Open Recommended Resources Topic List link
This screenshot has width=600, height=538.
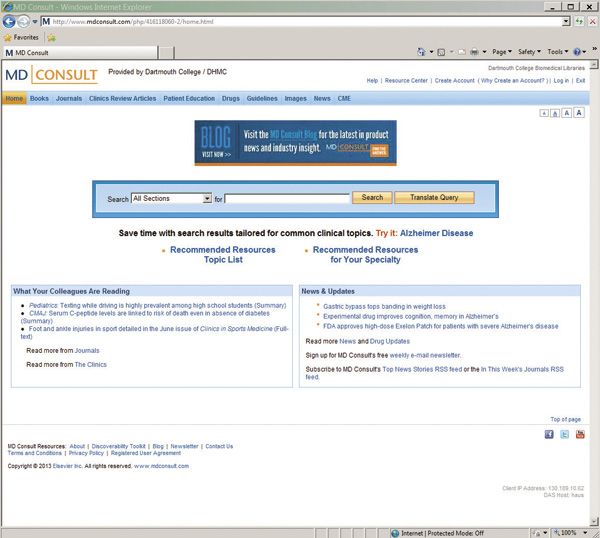coord(223,254)
